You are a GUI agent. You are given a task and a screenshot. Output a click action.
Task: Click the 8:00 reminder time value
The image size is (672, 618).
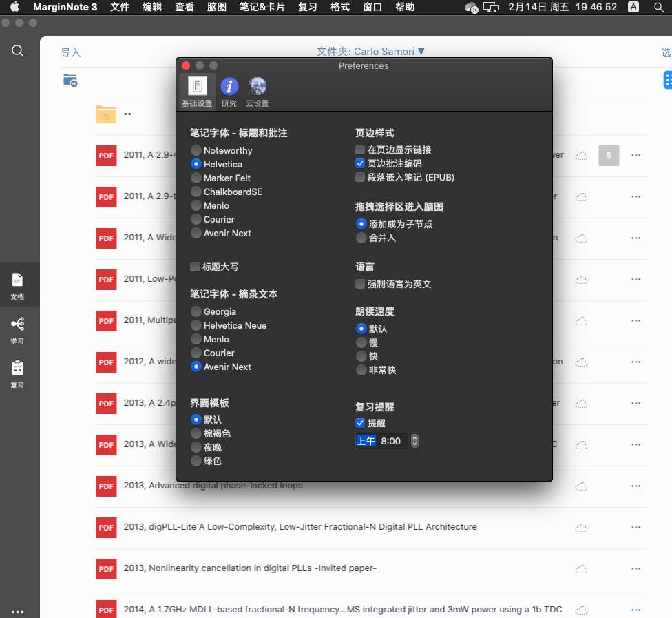coord(391,441)
